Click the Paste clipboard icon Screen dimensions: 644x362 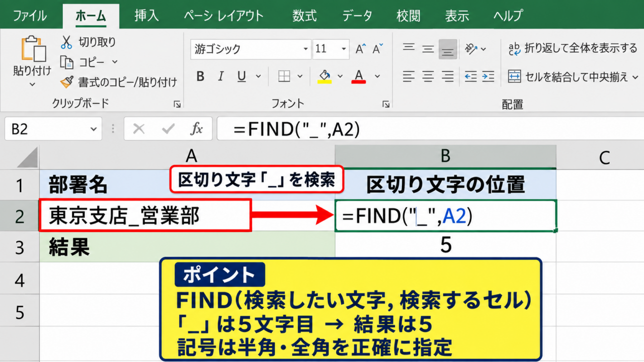coord(33,49)
